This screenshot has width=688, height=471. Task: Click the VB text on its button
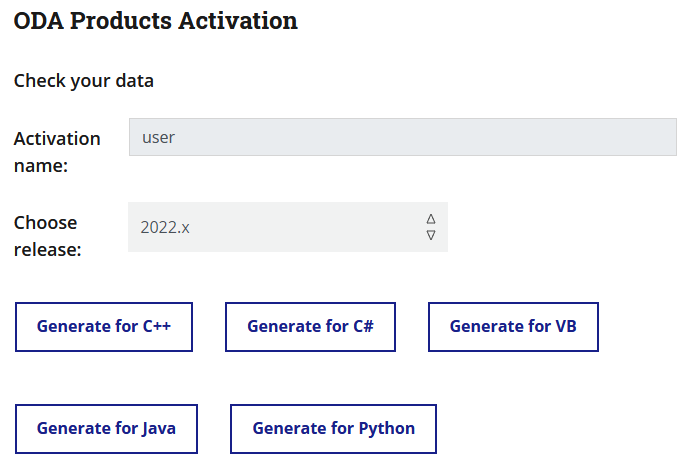pyautogui.click(x=566, y=326)
